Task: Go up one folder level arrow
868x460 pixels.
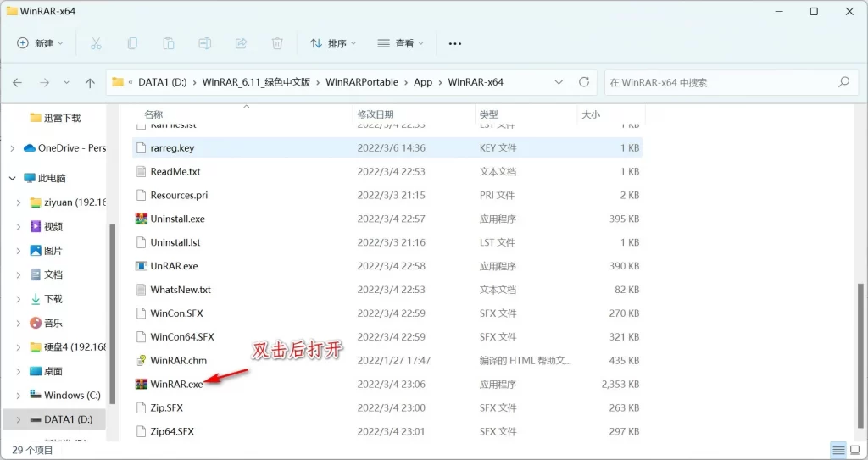Action: point(90,82)
